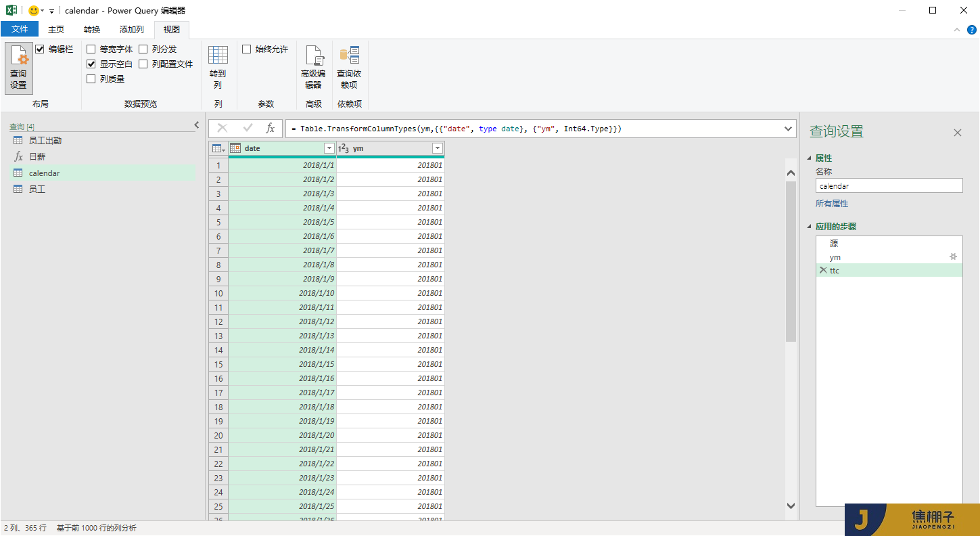Open 查询依赖项 (Query Dependencies) view

(349, 68)
